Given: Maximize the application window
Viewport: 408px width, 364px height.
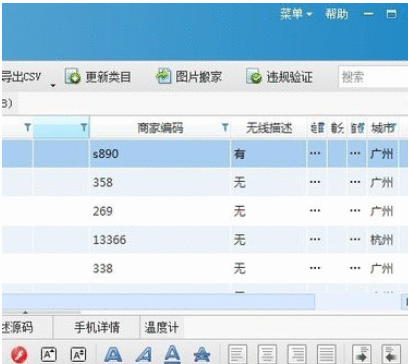Looking at the screenshot, I should [391, 14].
